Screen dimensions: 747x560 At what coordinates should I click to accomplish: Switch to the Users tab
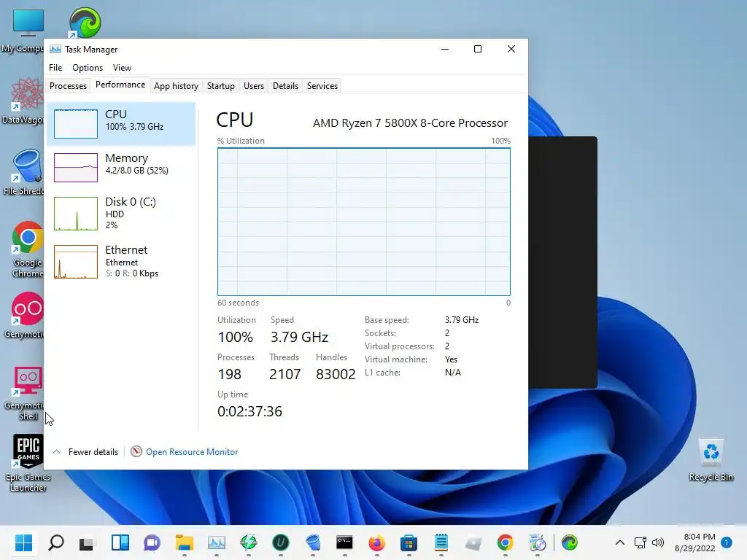tap(253, 86)
